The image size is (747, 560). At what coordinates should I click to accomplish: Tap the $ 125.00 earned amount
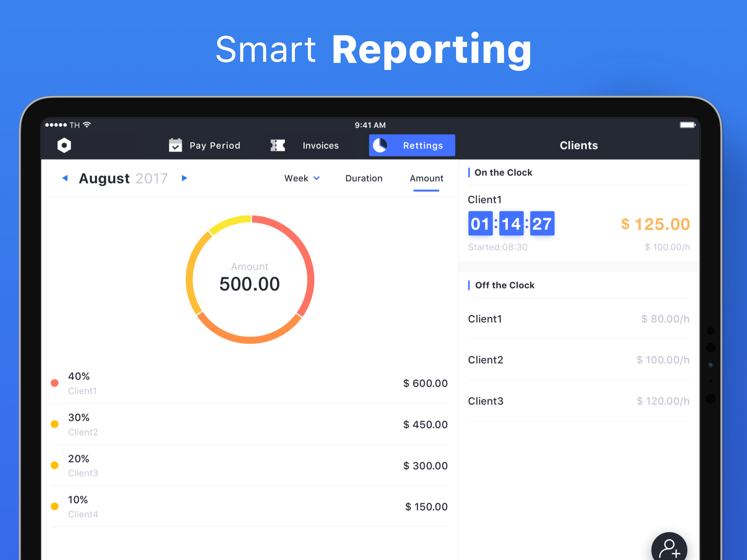click(x=655, y=224)
